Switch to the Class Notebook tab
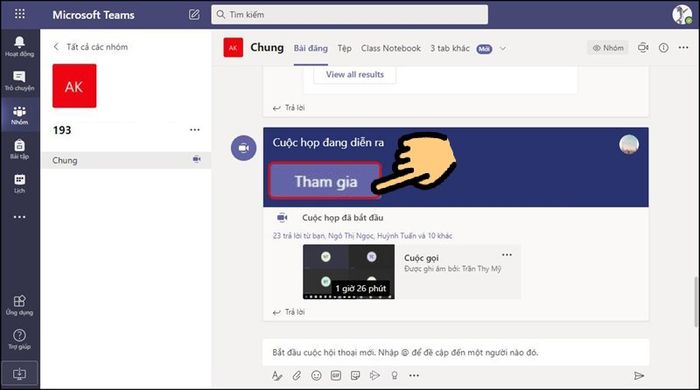Image resolution: width=700 pixels, height=390 pixels. click(391, 48)
